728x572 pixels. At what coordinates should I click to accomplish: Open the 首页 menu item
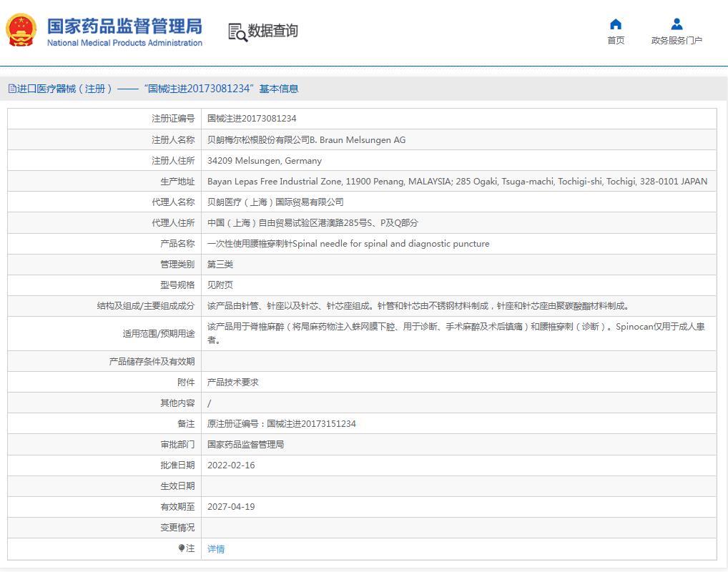[x=615, y=41]
